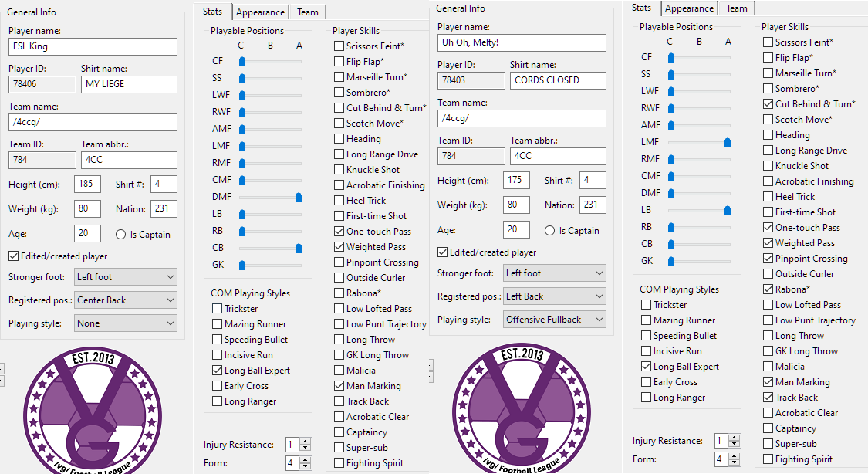Increase Injury Resistance up arrow for ESL King
The height and width of the screenshot is (474, 868).
[x=305, y=442]
